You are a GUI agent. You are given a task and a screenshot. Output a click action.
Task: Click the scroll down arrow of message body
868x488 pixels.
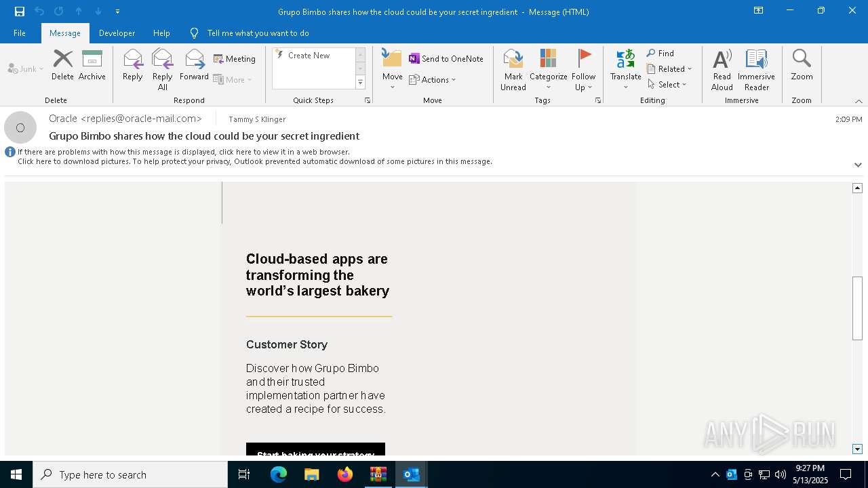click(x=857, y=449)
